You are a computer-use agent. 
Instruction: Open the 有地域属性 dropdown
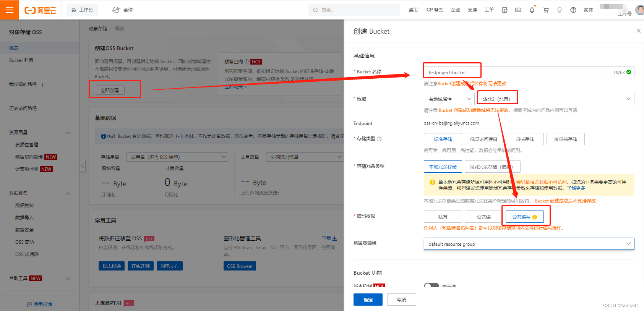(x=449, y=99)
